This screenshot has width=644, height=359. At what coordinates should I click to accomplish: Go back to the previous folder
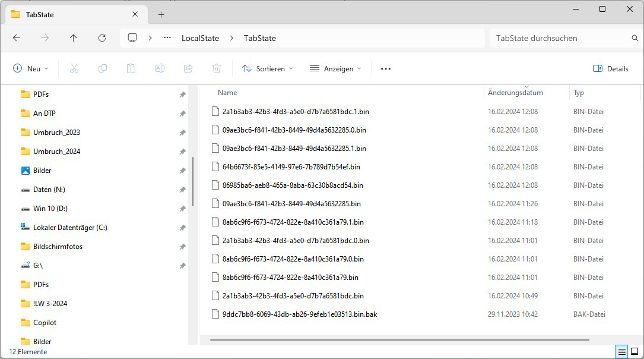(17, 38)
